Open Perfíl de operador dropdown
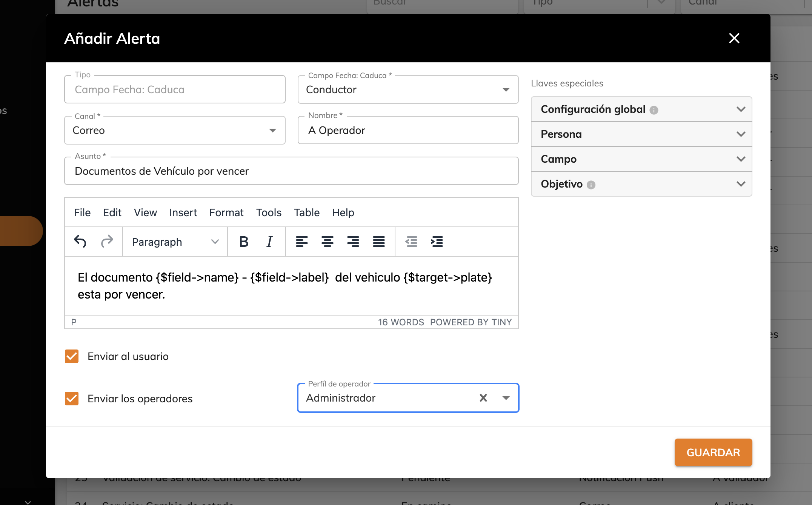812x505 pixels. click(x=506, y=398)
